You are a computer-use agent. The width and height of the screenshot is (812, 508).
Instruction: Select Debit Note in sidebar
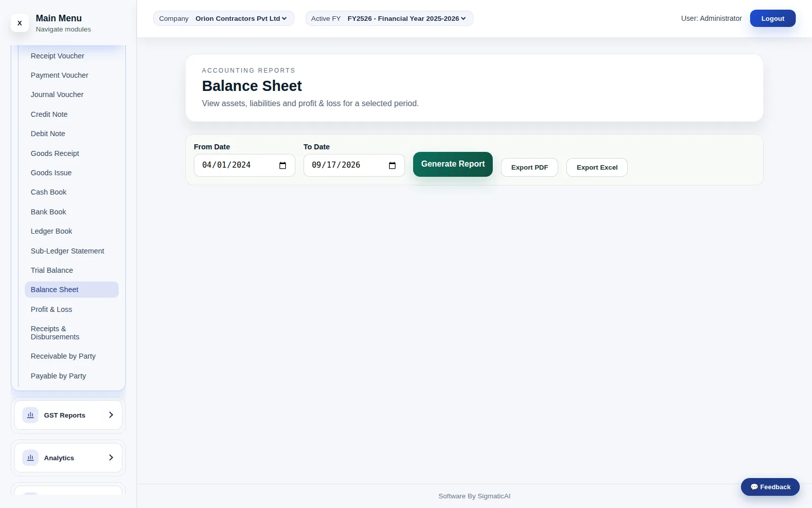click(72, 134)
